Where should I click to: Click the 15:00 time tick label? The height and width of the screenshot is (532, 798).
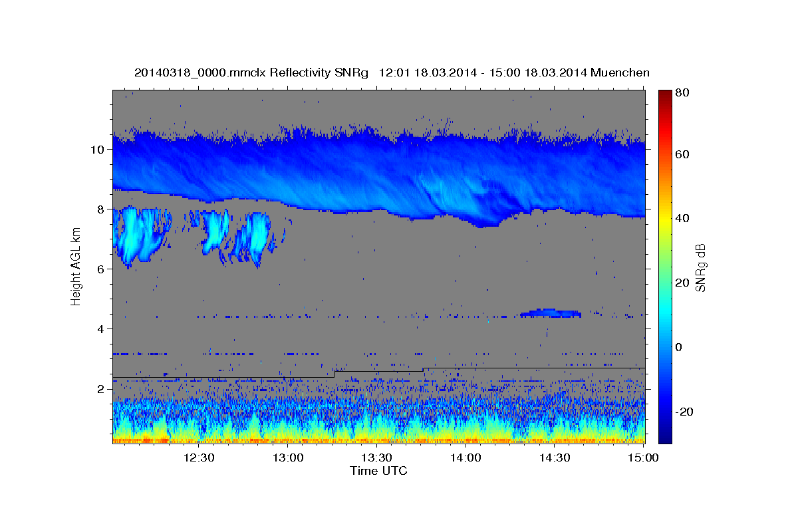tap(642, 458)
